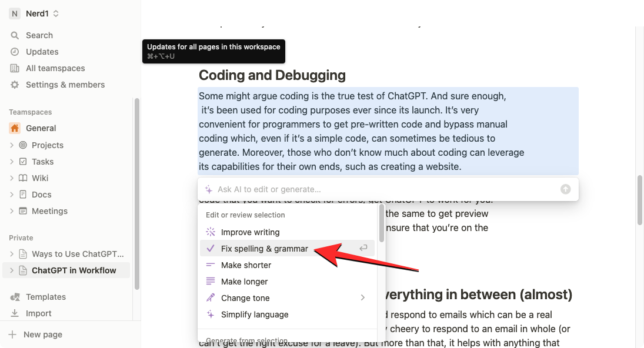
Task: Click the Projects target icon
Action: (23, 145)
